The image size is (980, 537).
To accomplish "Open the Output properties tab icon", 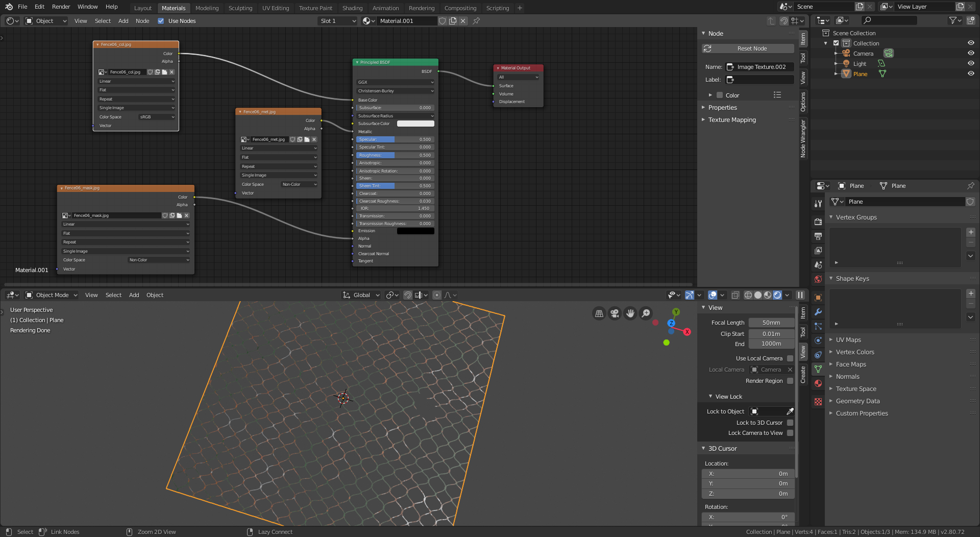I will click(x=818, y=236).
